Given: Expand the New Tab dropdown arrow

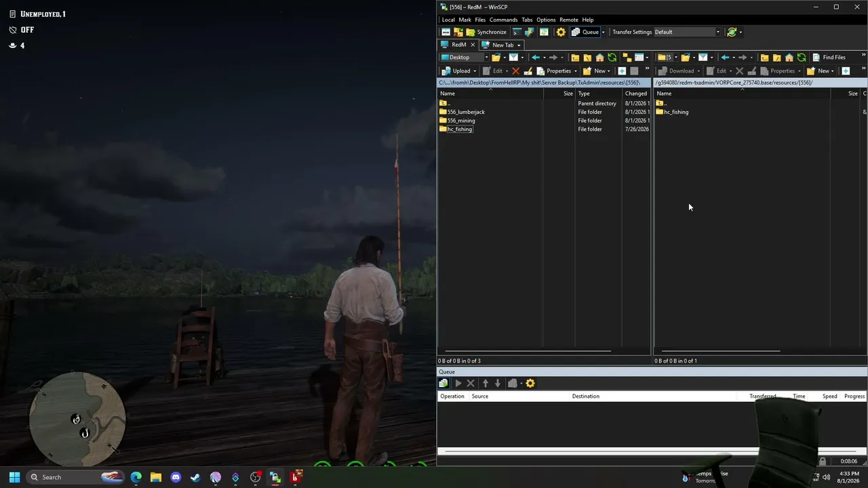Looking at the screenshot, I should [x=519, y=45].
